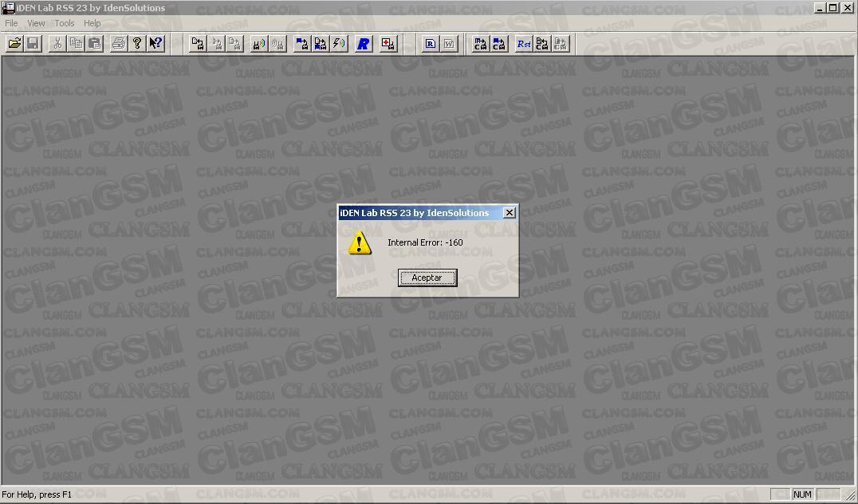The height and width of the screenshot is (504, 858).
Task: Click the first black CA icon
Action: pos(481,44)
